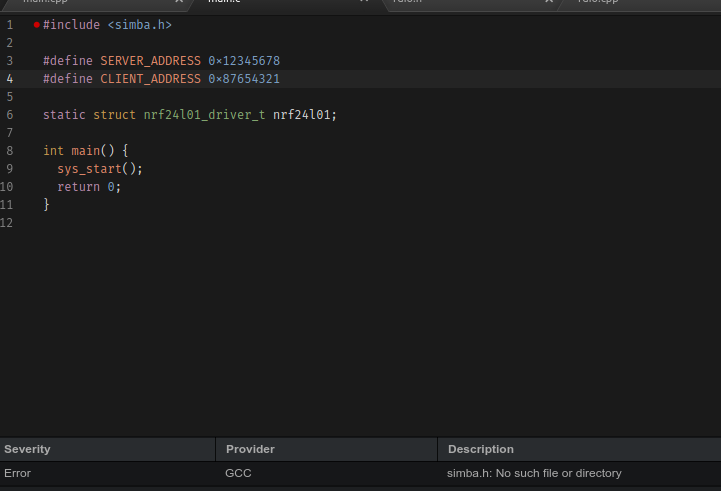Click the 'struct' keyword on line 6
This screenshot has width=721, height=491.
coord(114,114)
